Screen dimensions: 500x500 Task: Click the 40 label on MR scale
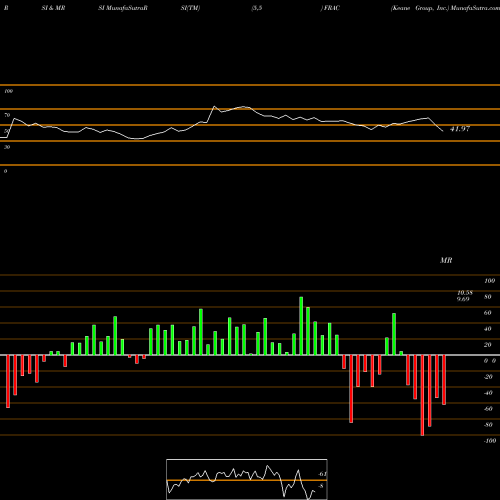point(488,329)
